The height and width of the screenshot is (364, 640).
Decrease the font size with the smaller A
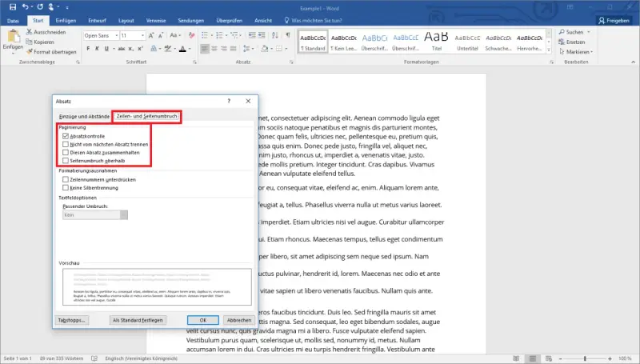click(161, 35)
